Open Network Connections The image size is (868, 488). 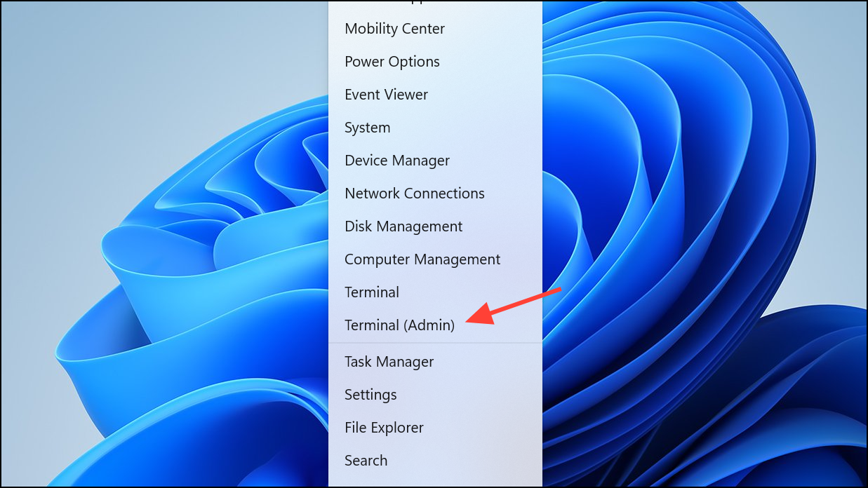click(435, 194)
